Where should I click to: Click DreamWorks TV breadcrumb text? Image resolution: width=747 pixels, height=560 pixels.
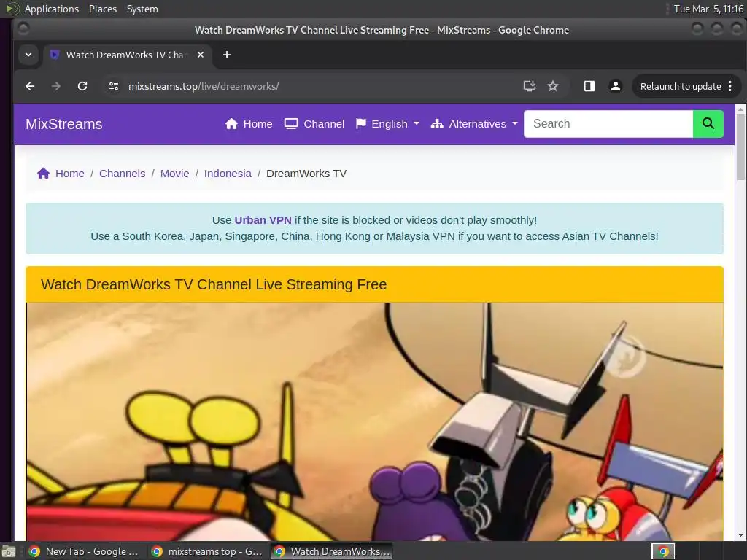click(x=306, y=174)
